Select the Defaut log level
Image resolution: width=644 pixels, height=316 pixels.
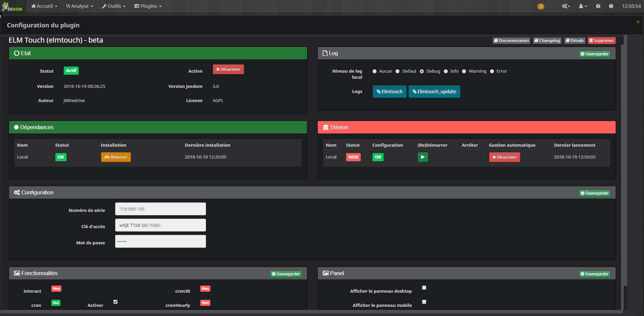tap(397, 71)
